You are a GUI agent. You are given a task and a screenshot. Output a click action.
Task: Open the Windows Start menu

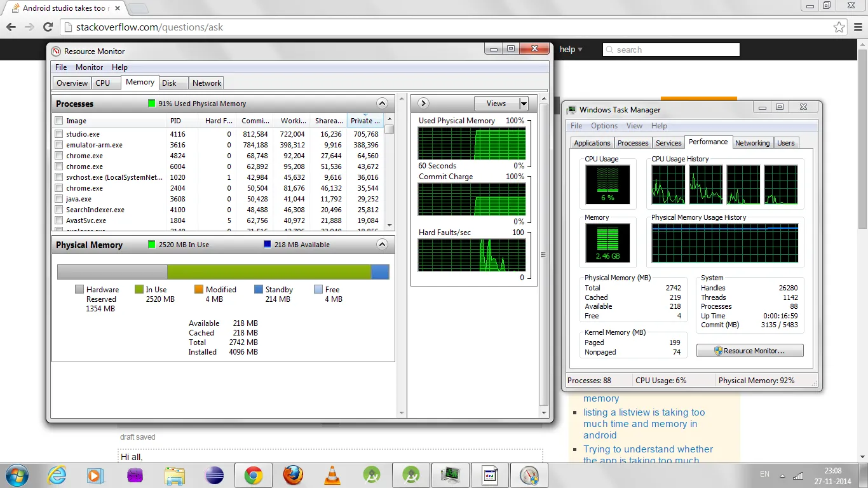click(x=16, y=475)
